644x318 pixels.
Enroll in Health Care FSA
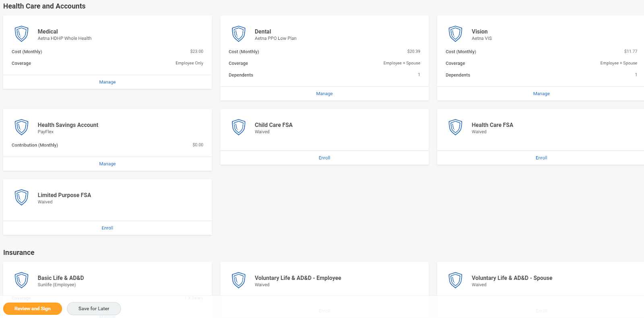click(541, 158)
